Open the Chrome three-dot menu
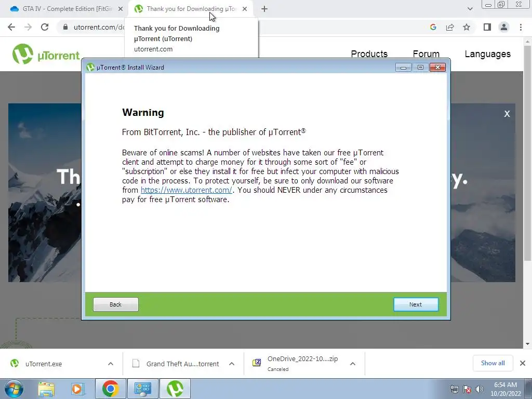This screenshot has width=532, height=399. pos(521,27)
